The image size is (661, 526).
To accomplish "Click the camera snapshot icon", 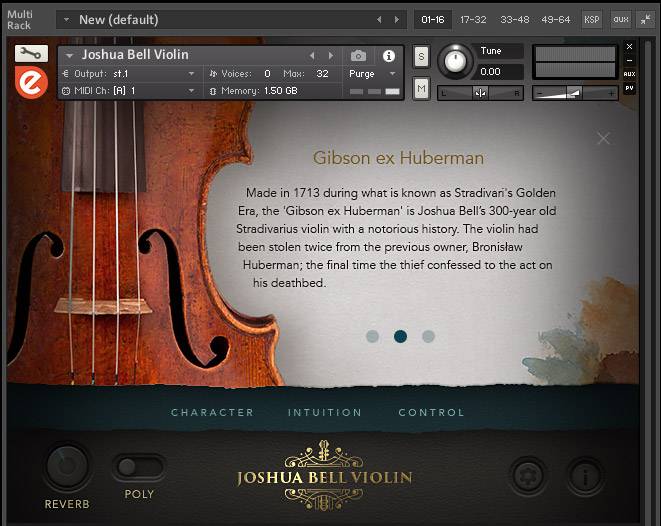I will pyautogui.click(x=358, y=56).
